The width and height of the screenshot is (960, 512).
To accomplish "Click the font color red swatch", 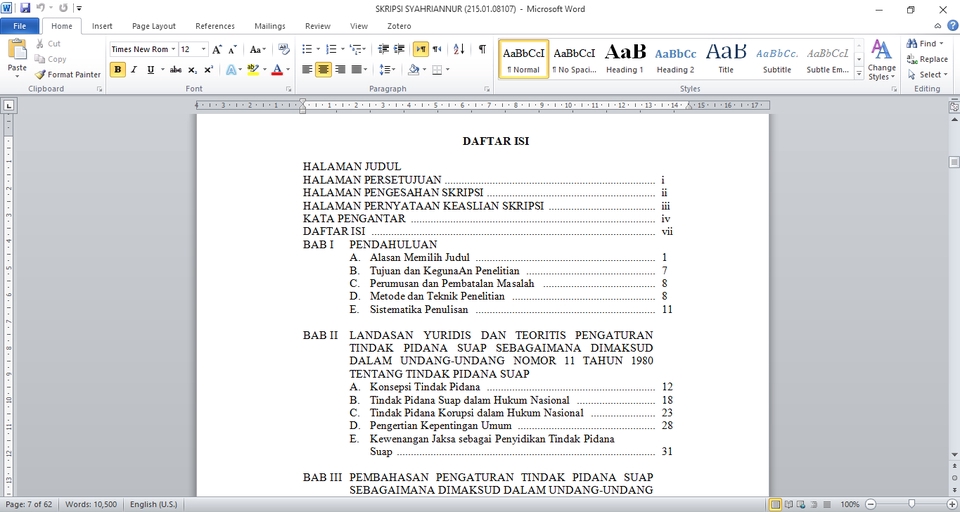I will tap(277, 70).
